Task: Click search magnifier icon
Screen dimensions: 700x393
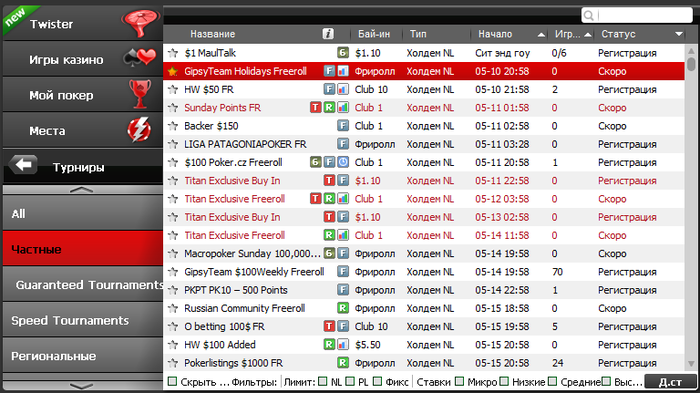Action: click(x=589, y=16)
